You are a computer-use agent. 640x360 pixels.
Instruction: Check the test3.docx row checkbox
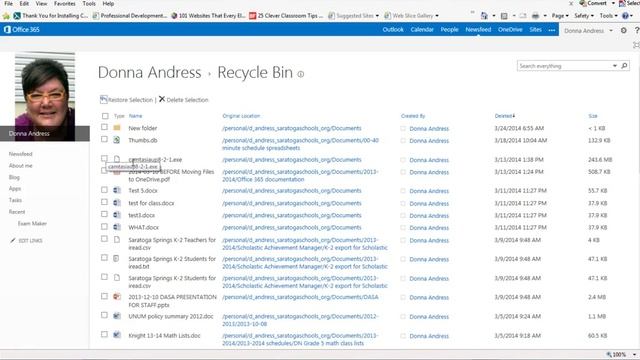point(104,214)
